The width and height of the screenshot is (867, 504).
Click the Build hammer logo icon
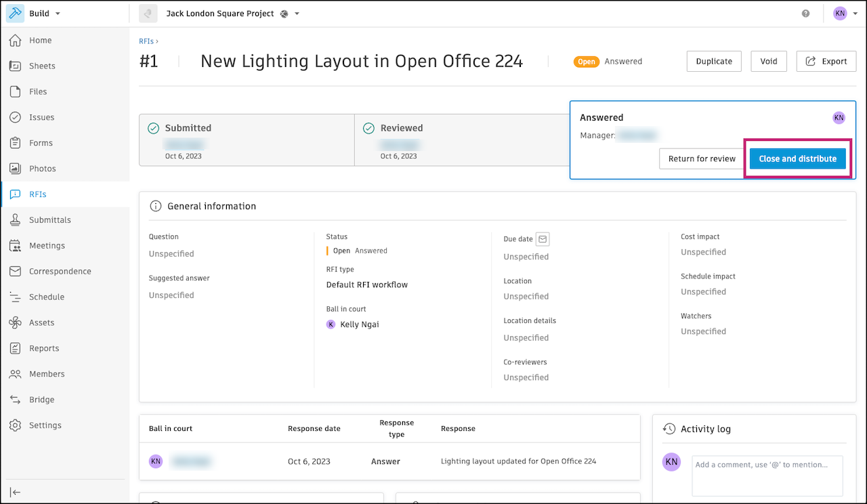pyautogui.click(x=15, y=14)
